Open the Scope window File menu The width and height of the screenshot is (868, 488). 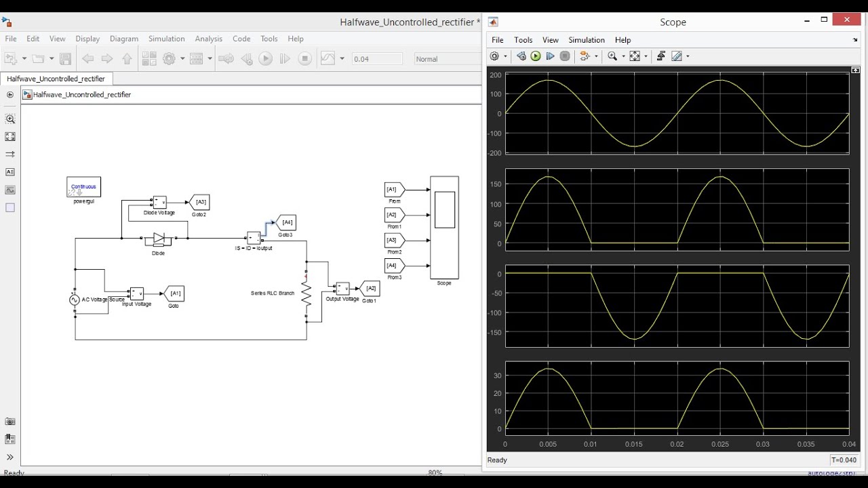tap(497, 40)
